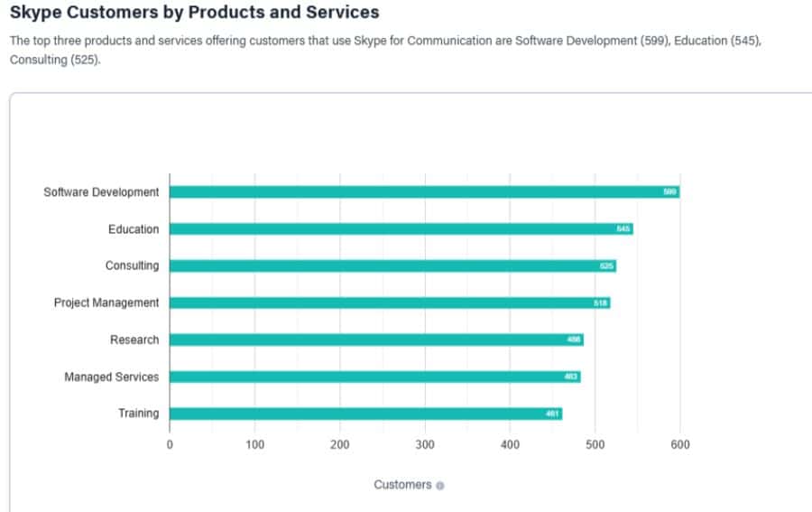Click the '500' x-axis tick label
This screenshot has height=512, width=812.
595,444
